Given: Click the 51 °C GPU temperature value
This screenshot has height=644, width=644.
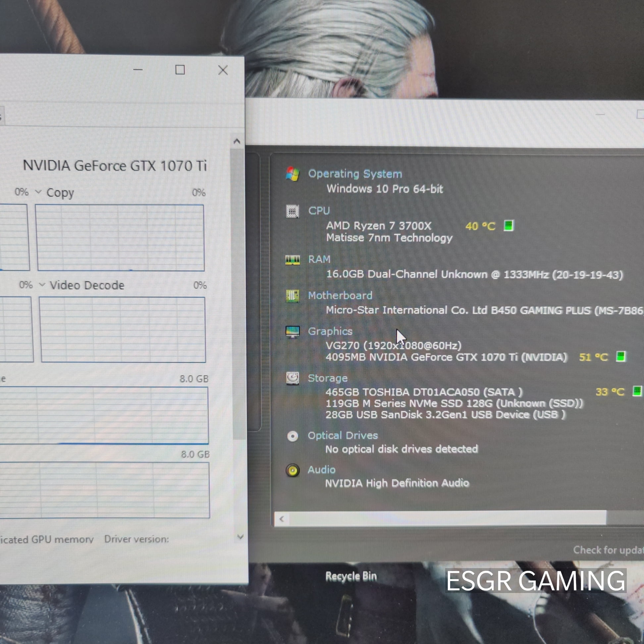Looking at the screenshot, I should 593,357.
